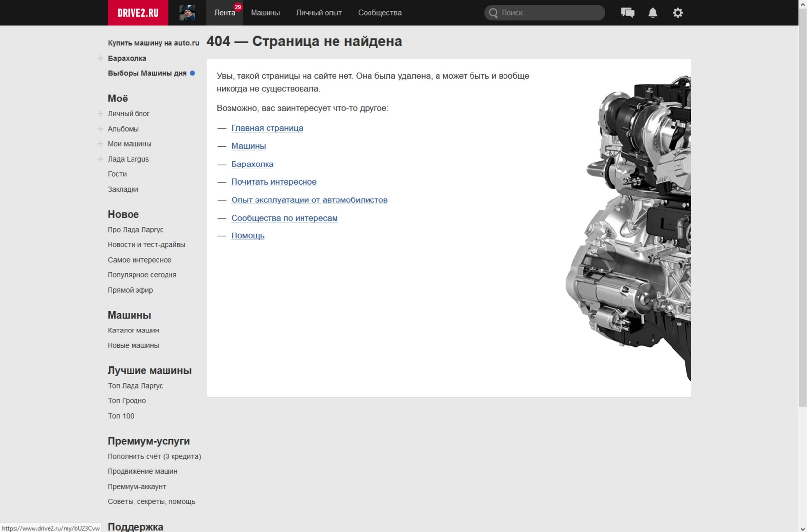Click the Лучшие машины heading
Screen dimensions: 807x532
click(x=150, y=370)
